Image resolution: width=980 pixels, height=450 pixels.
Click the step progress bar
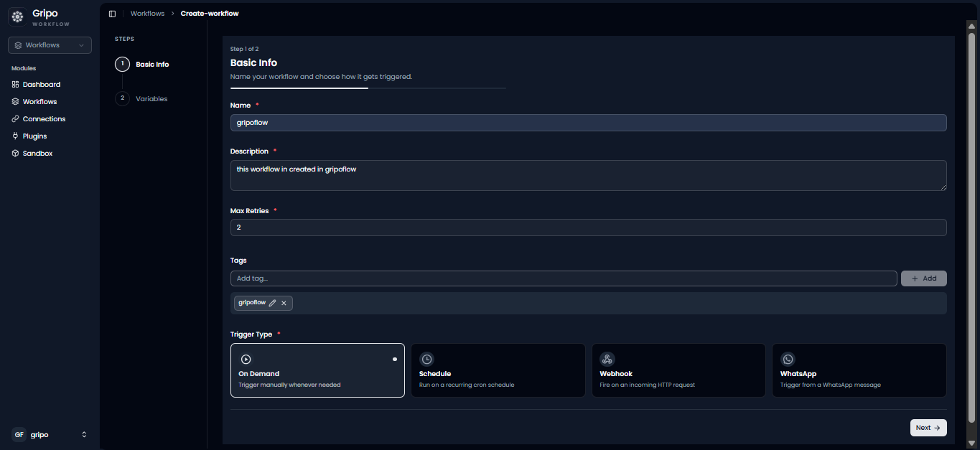[x=368, y=88]
